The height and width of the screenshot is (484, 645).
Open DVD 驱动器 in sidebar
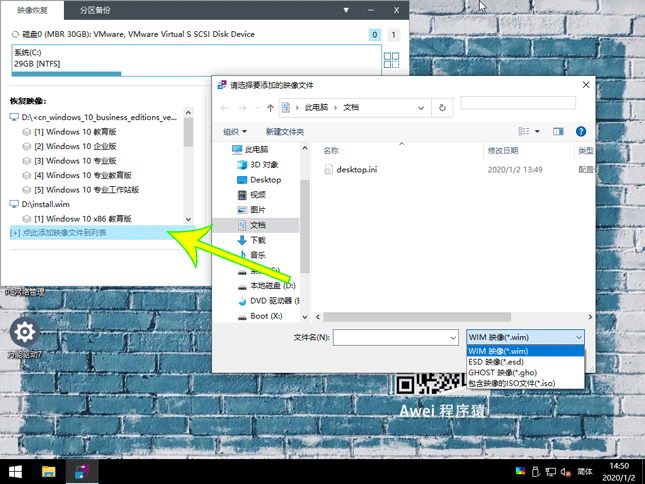pyautogui.click(x=269, y=301)
